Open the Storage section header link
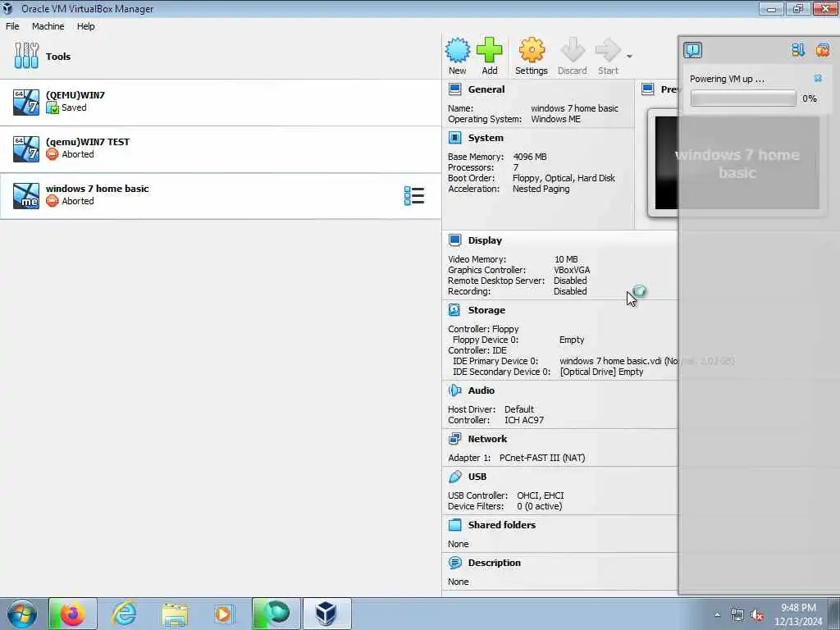The width and height of the screenshot is (840, 630). 486,310
